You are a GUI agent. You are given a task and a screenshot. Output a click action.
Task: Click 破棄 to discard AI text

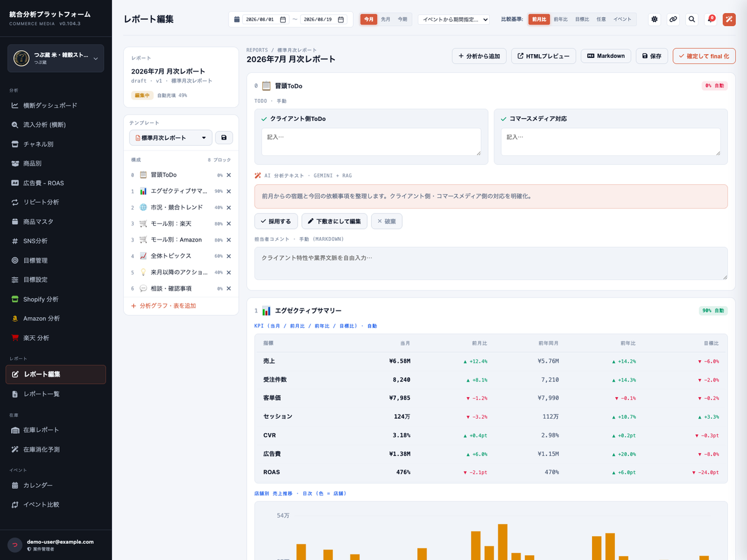387,221
